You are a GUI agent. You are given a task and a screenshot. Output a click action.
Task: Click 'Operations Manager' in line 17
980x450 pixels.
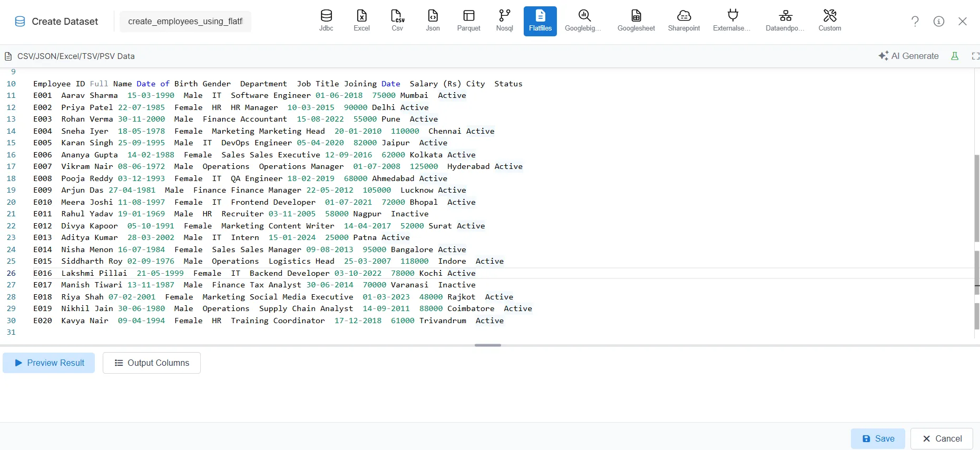(301, 166)
